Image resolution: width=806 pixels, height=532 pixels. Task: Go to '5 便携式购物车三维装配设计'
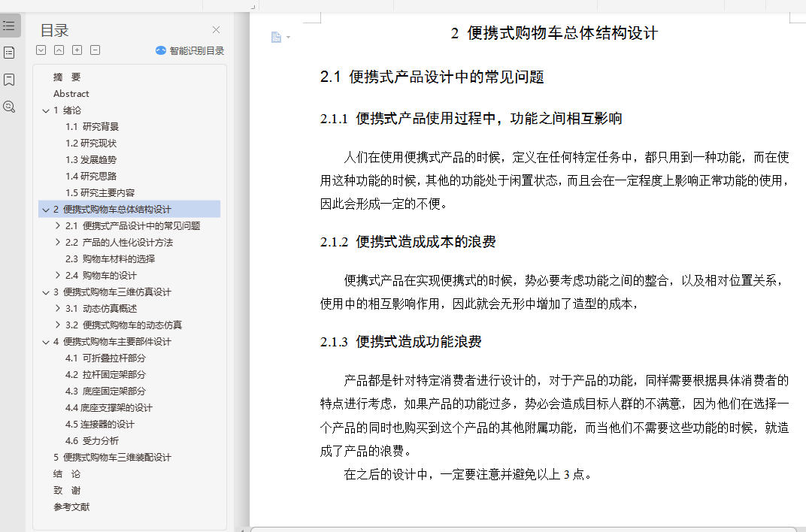click(112, 457)
